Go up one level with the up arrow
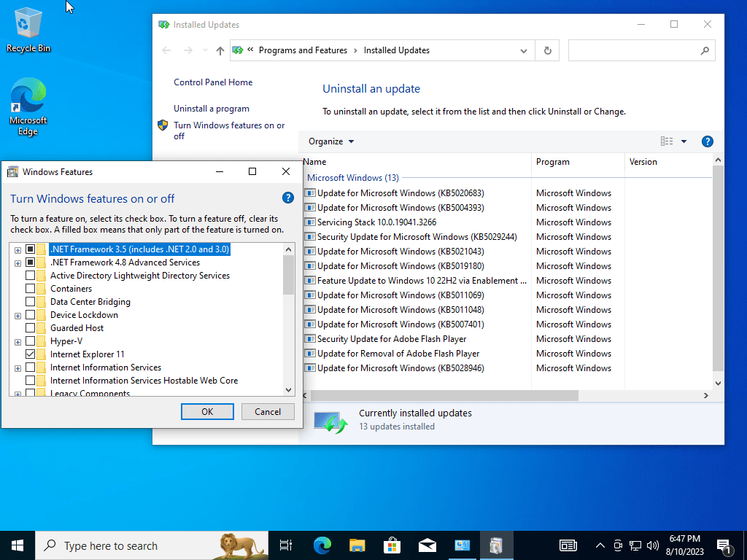Viewport: 747px width, 560px height. coord(220,50)
